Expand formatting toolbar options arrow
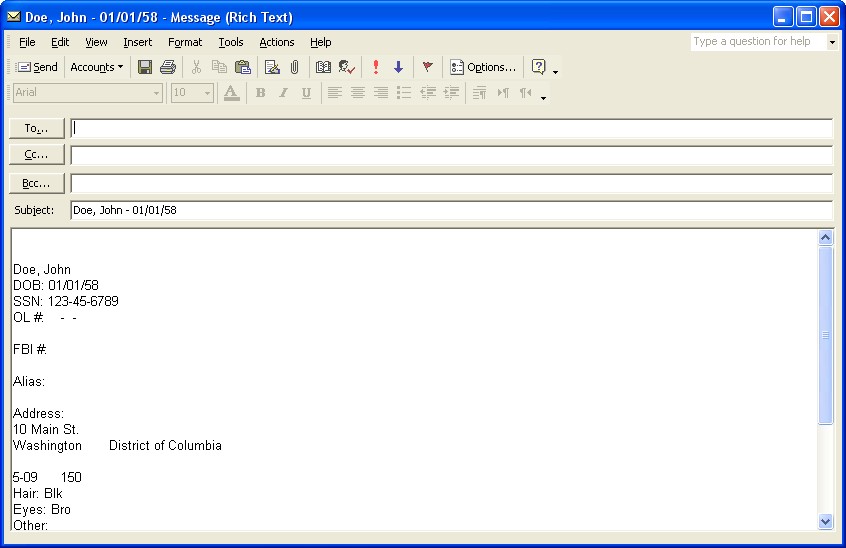This screenshot has height=548, width=846. (543, 97)
